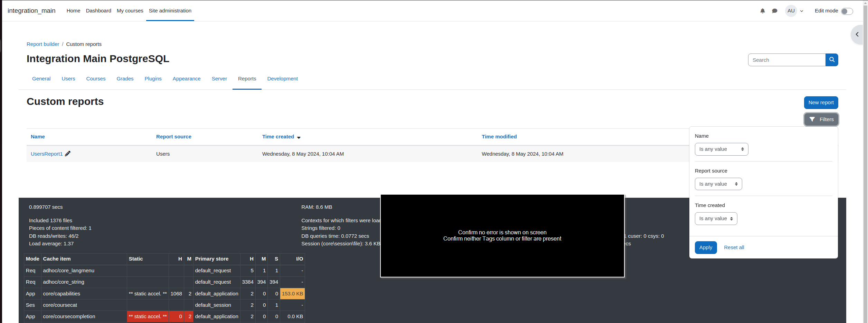868x323 pixels.
Task: Switch to the General tab
Action: click(x=41, y=79)
